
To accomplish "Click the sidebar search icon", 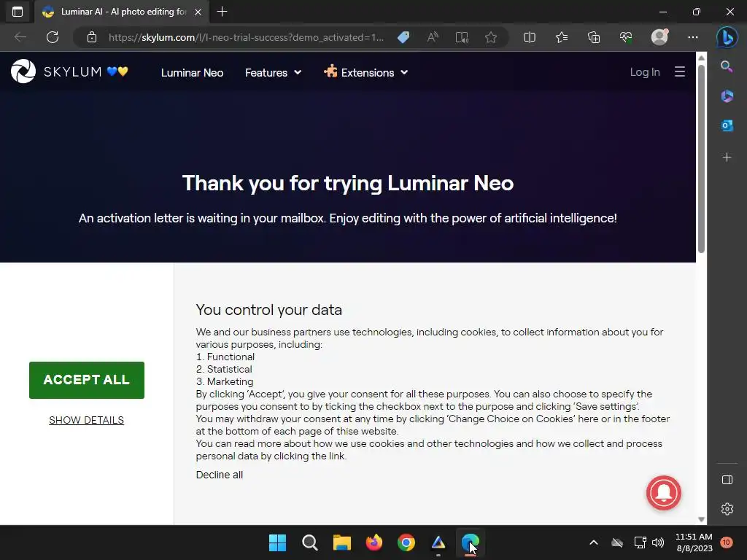I will click(727, 66).
